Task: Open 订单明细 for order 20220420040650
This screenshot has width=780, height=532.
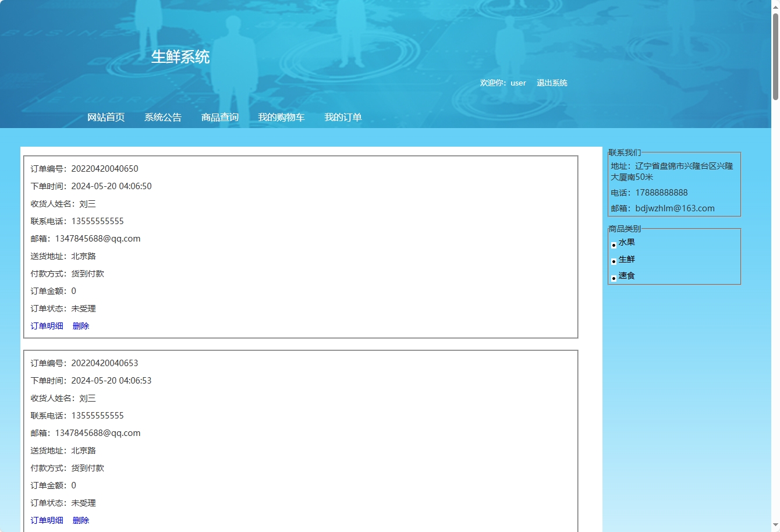Action: pyautogui.click(x=47, y=326)
